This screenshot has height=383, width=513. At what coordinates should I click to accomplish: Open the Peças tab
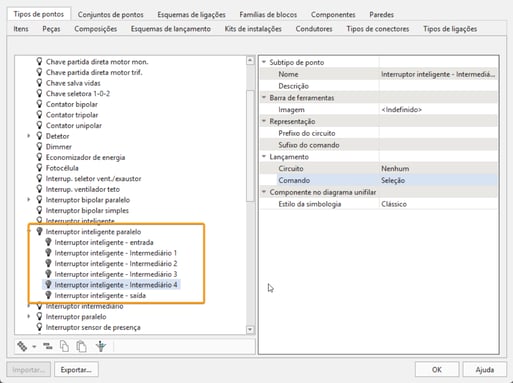(51, 29)
